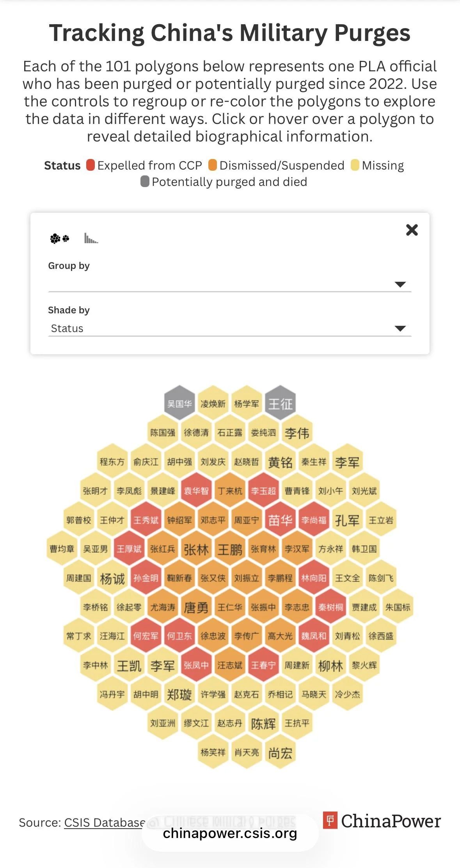Switch to the bar chart view icon
The height and width of the screenshot is (868, 460).
[x=91, y=238]
